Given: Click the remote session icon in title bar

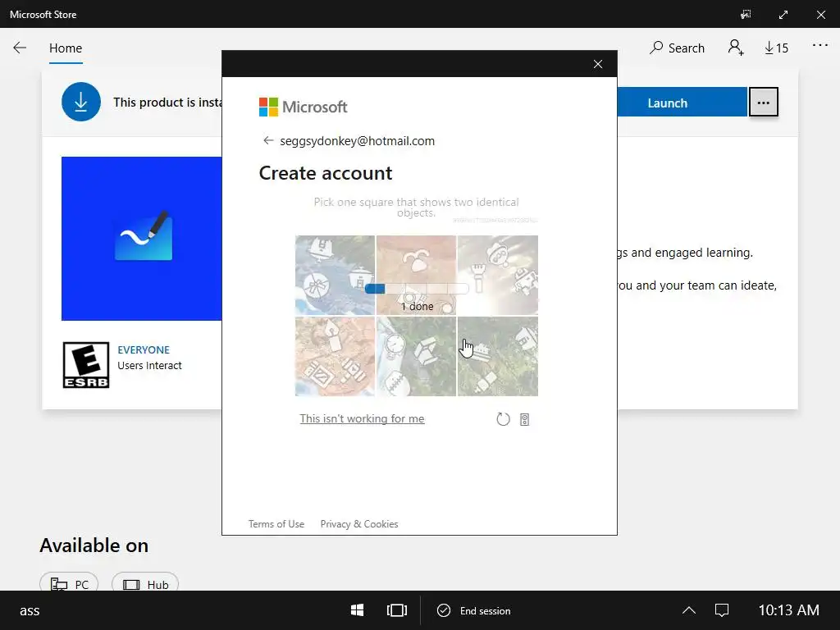Looking at the screenshot, I should (746, 15).
